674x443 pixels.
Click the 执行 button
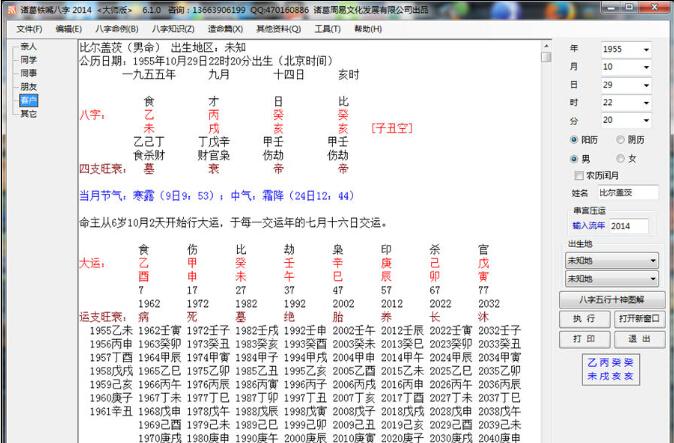(x=584, y=318)
